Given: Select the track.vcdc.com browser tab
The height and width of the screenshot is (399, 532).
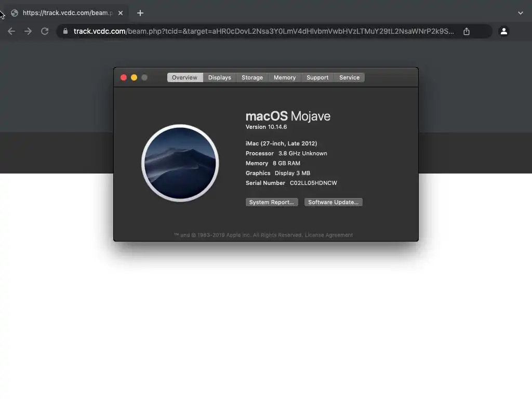Looking at the screenshot, I should pos(67,13).
